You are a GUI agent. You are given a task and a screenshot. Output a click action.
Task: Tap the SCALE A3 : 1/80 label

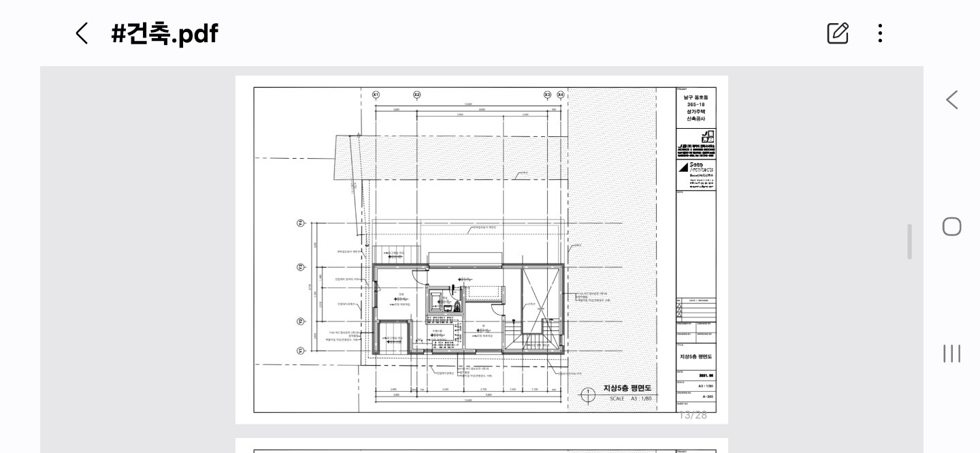(631, 399)
